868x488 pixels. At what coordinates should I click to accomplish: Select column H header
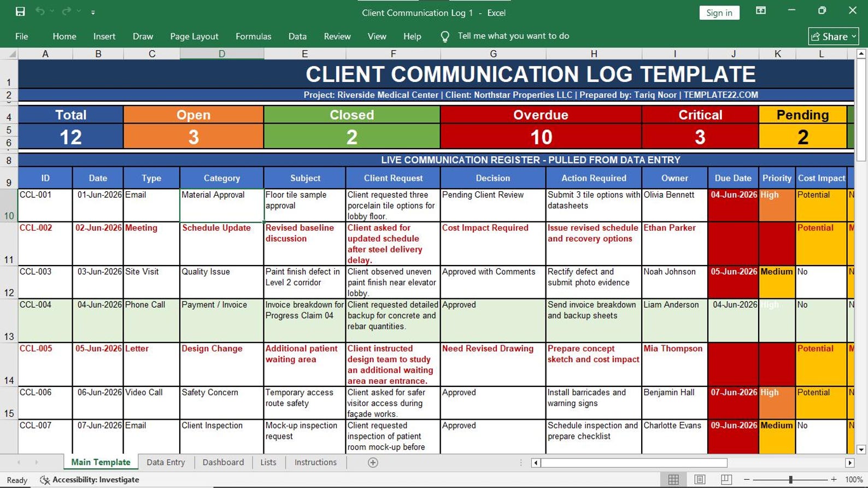click(x=594, y=54)
